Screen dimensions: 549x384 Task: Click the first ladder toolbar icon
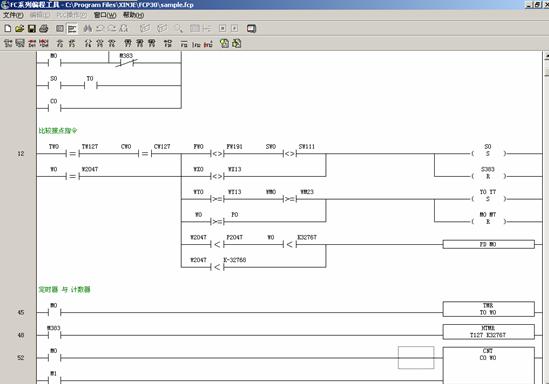click(x=8, y=43)
